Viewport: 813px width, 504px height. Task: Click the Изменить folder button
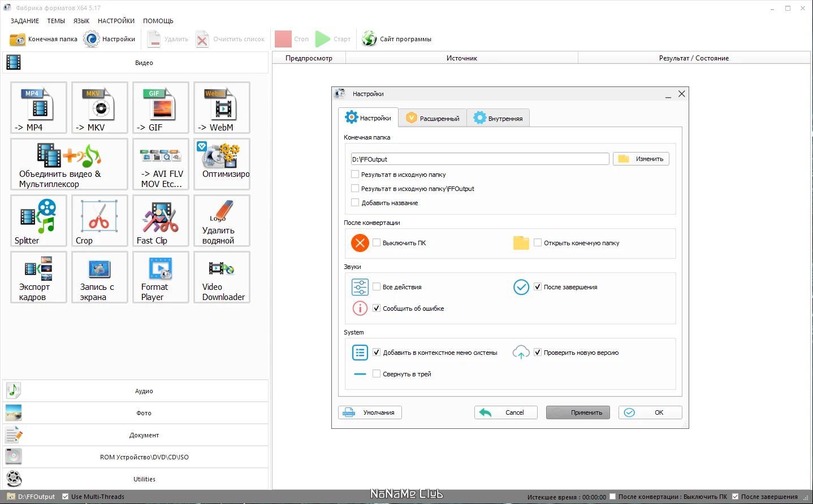641,159
